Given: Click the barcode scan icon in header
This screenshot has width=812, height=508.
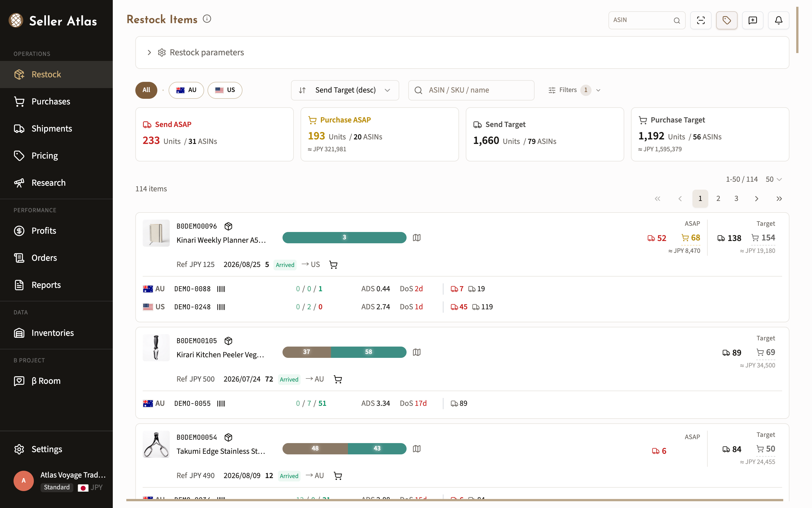Looking at the screenshot, I should click(x=701, y=20).
